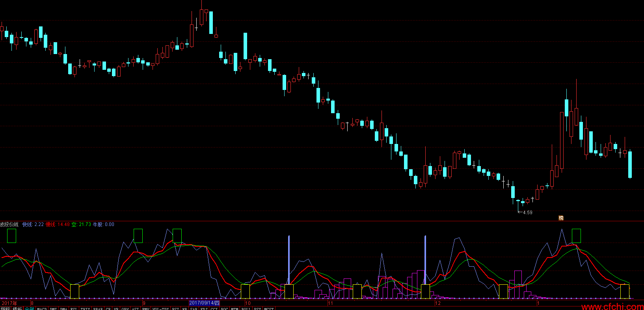Click the 4.59 lowest price label
Image resolution: width=644 pixels, height=310 pixels.
527,212
